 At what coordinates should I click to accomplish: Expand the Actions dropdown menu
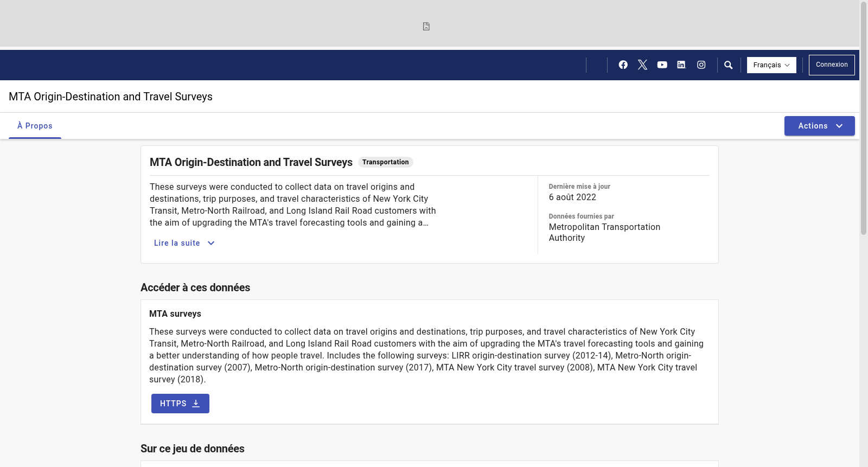click(819, 126)
